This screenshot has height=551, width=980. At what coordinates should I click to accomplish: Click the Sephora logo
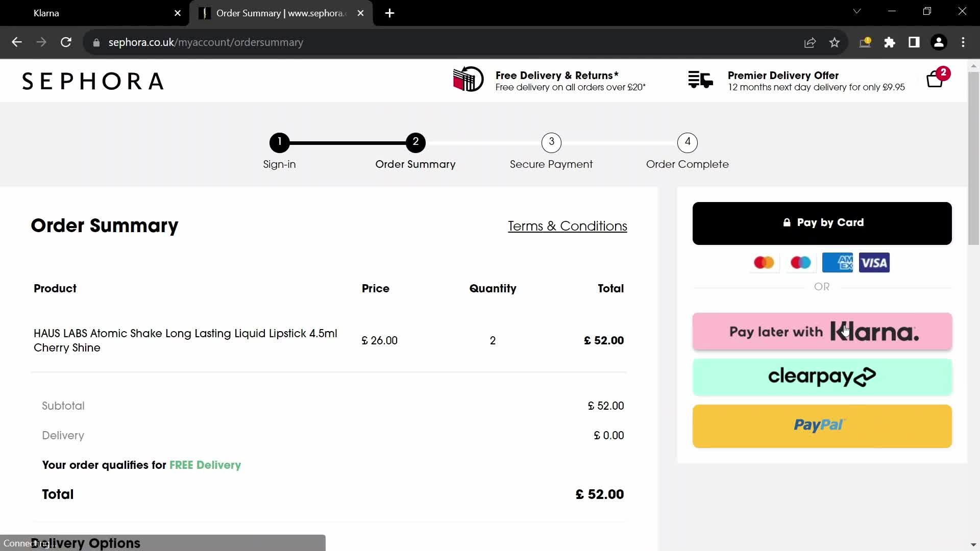[93, 81]
